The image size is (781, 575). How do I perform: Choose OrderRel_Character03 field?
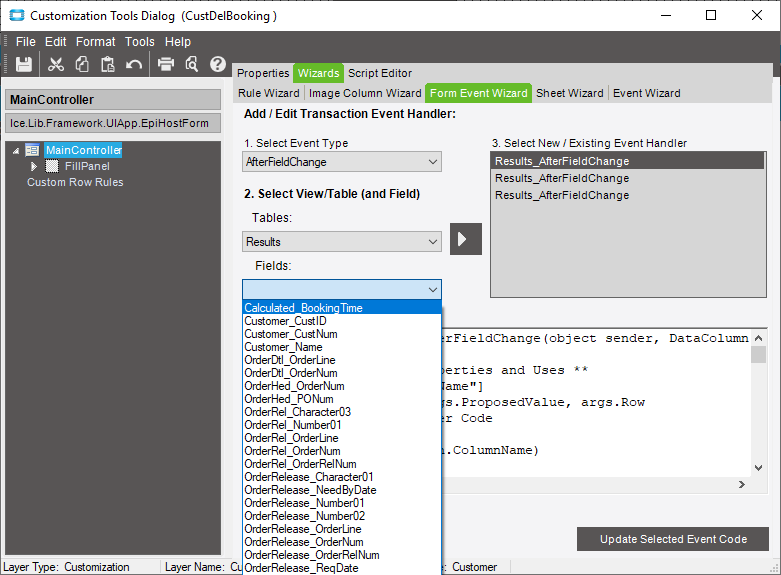(x=342, y=412)
